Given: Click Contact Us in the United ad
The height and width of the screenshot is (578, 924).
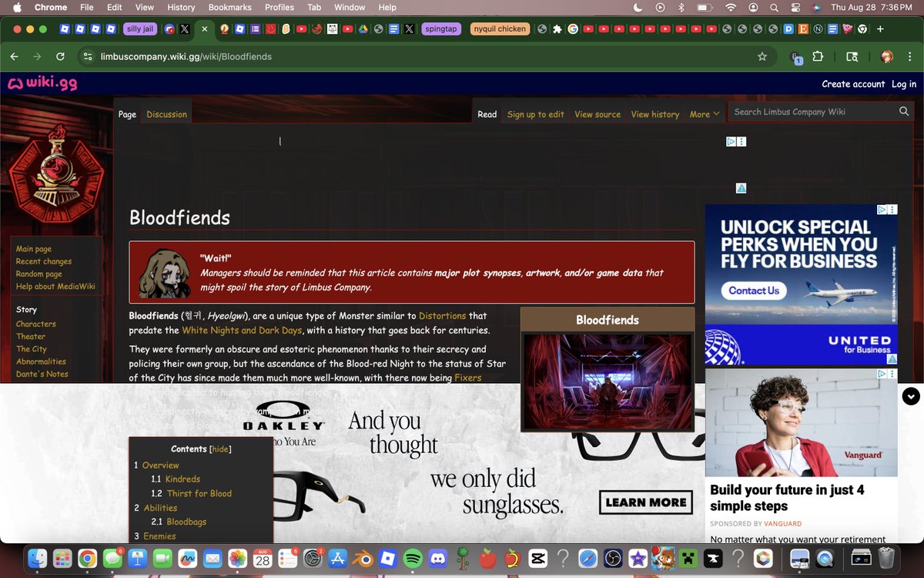Looking at the screenshot, I should pyautogui.click(x=754, y=291).
